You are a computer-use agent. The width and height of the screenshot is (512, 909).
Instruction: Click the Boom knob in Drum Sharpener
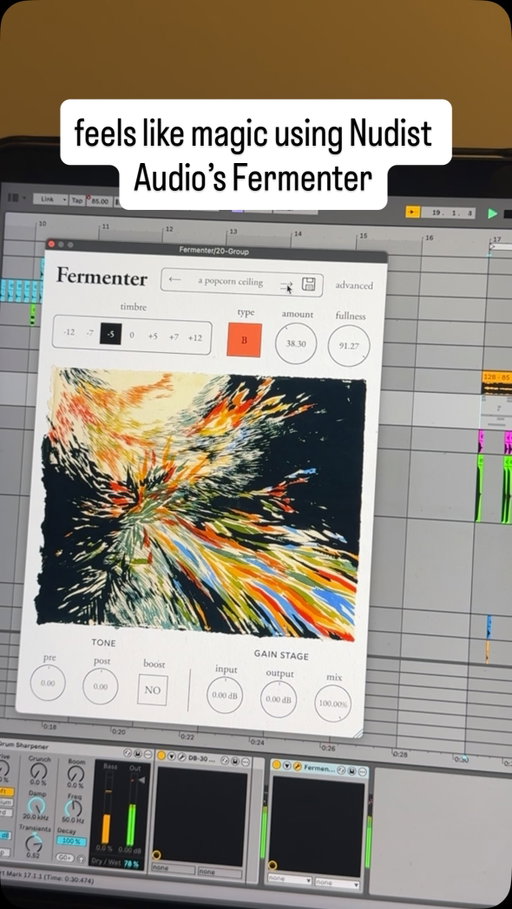[x=76, y=773]
